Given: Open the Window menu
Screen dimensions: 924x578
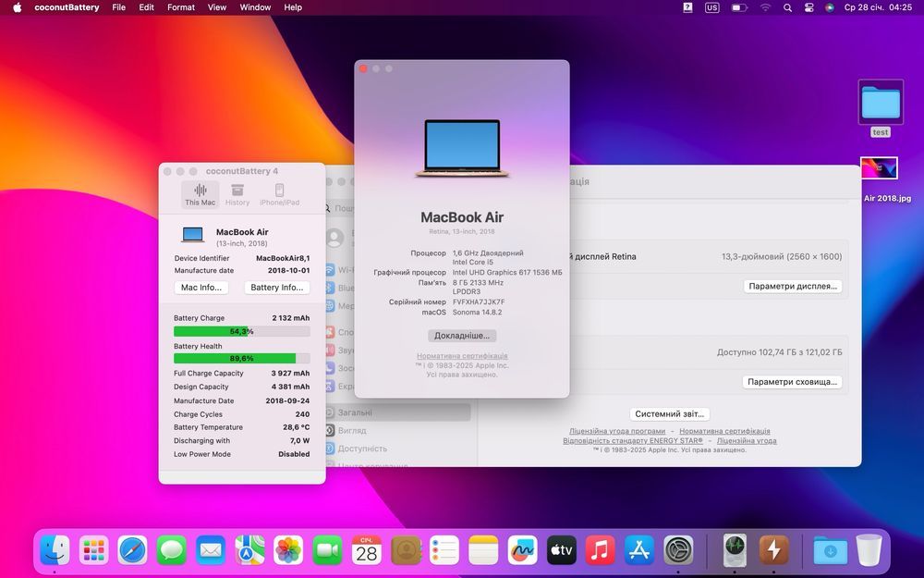Looking at the screenshot, I should click(255, 7).
